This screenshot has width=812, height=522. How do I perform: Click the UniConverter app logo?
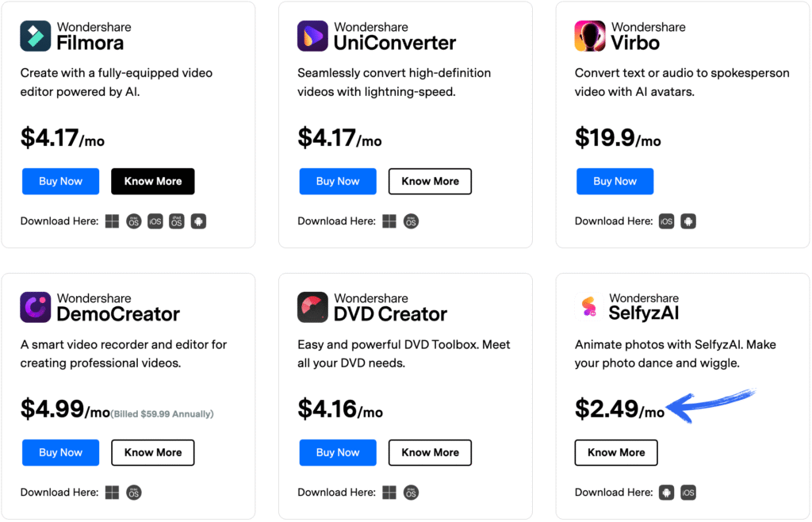coord(312,36)
